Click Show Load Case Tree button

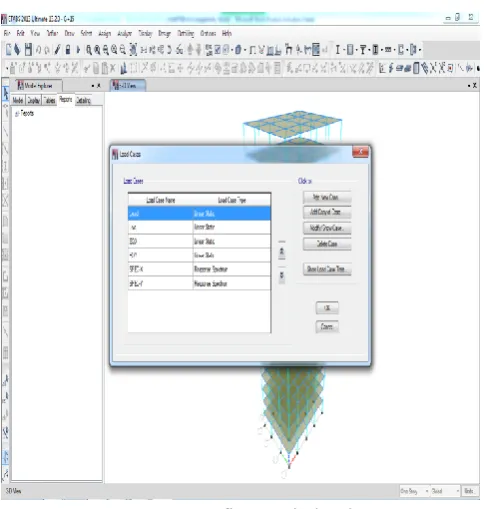click(327, 269)
